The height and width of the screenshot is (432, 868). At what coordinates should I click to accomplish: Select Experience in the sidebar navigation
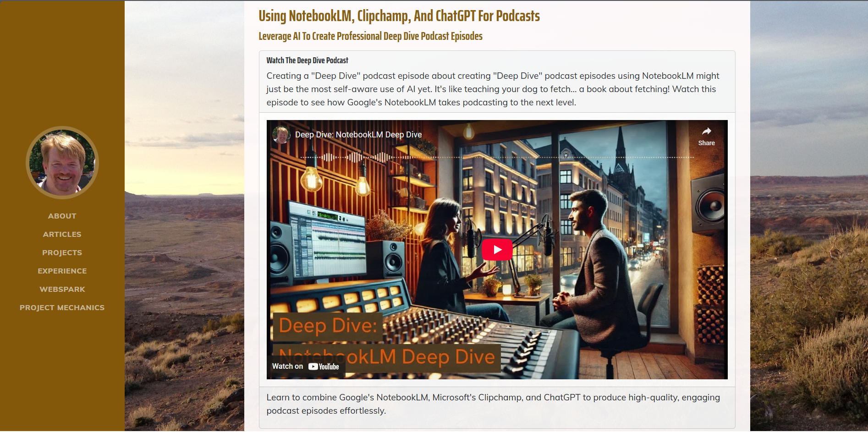(62, 271)
